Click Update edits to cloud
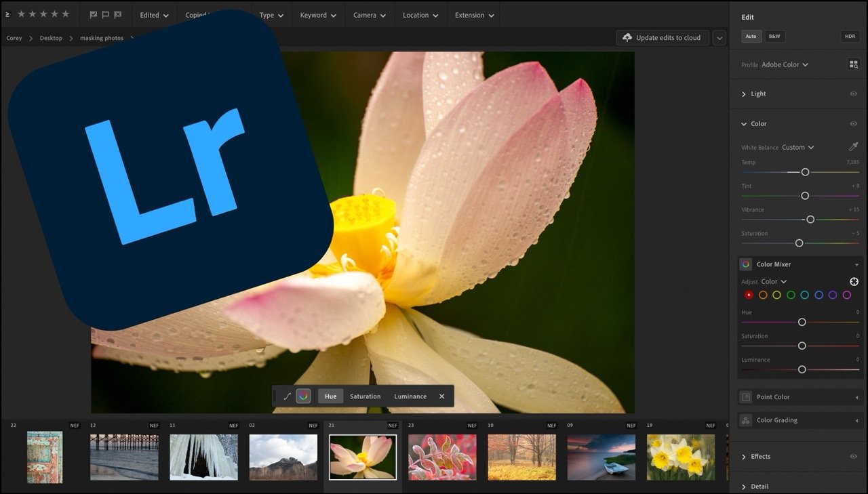868x494 pixels. [663, 38]
